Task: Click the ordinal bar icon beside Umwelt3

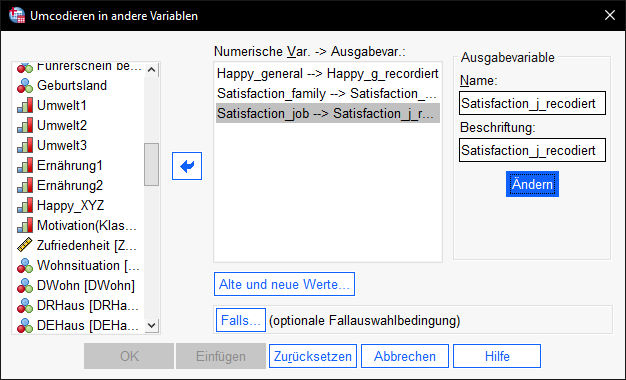Action: (25, 145)
